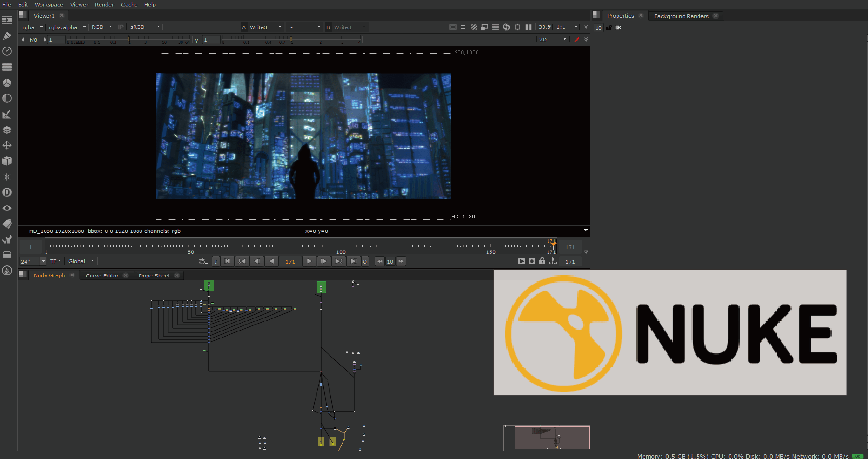Open the RGB display channels dropdown
The width and height of the screenshot is (868, 459).
[x=102, y=27]
